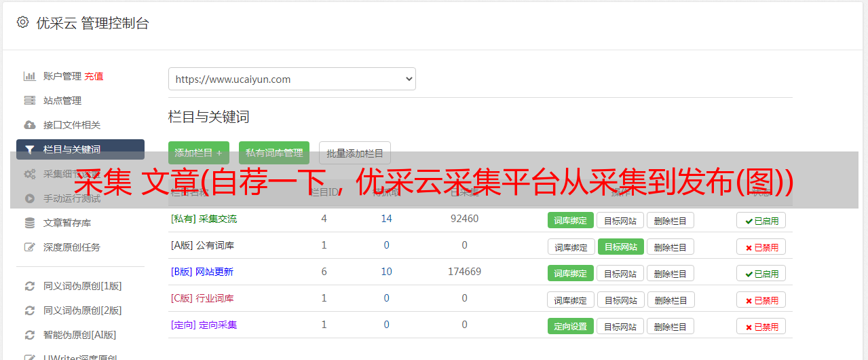Viewport: 868px width, 360px height.
Task: Click 删除栏目 in the 公有词库 row
Action: (x=671, y=247)
